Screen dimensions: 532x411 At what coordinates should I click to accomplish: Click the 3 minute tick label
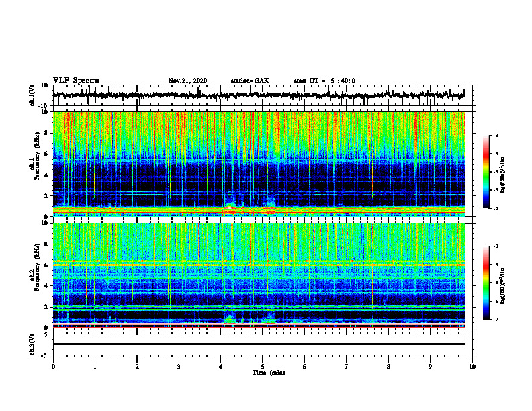pyautogui.click(x=179, y=367)
